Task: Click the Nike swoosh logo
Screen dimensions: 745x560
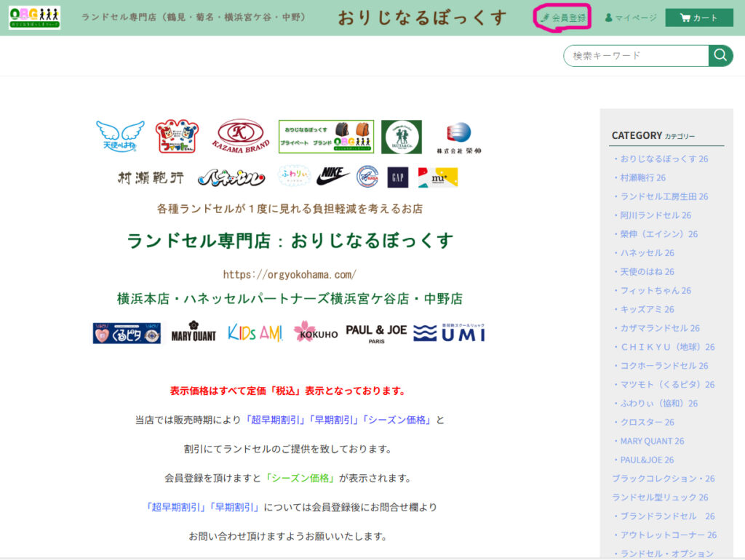Action: pyautogui.click(x=333, y=176)
